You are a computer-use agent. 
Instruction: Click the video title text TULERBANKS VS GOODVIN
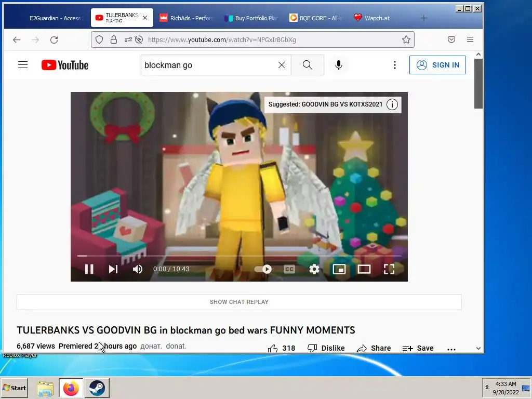click(186, 330)
